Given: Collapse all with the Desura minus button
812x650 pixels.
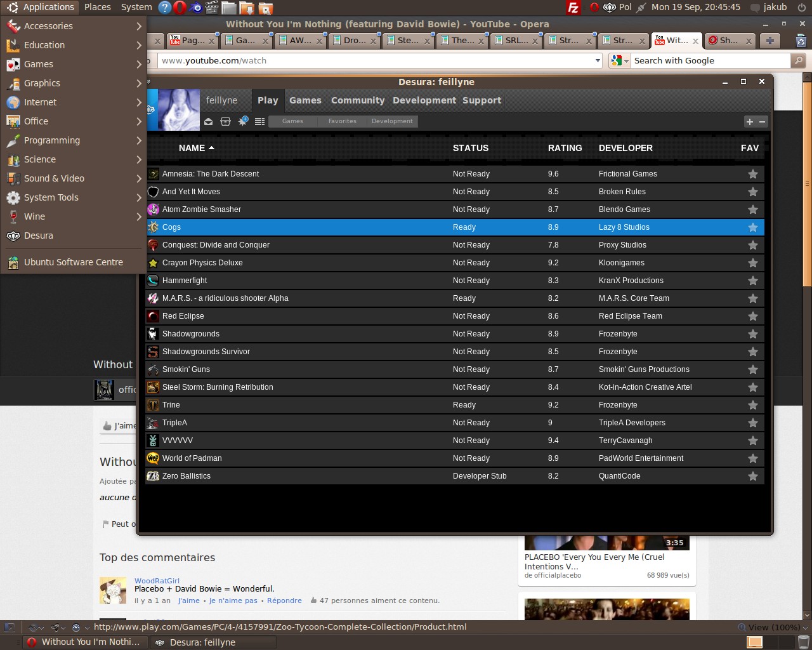Looking at the screenshot, I should [x=763, y=121].
